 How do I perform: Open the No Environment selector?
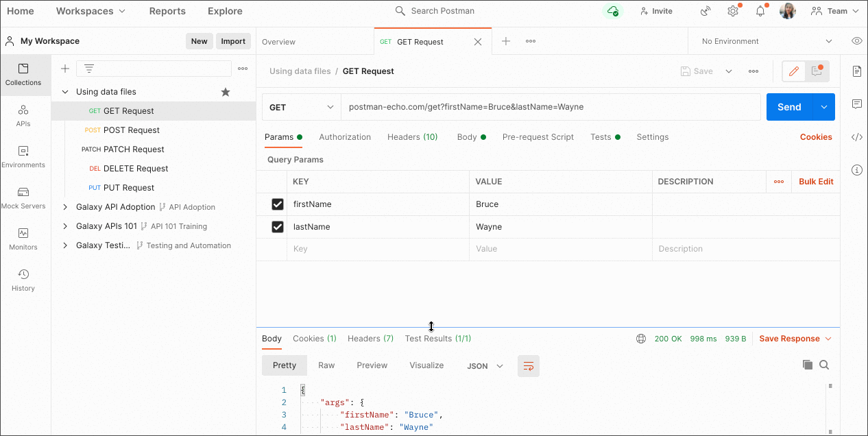point(767,42)
